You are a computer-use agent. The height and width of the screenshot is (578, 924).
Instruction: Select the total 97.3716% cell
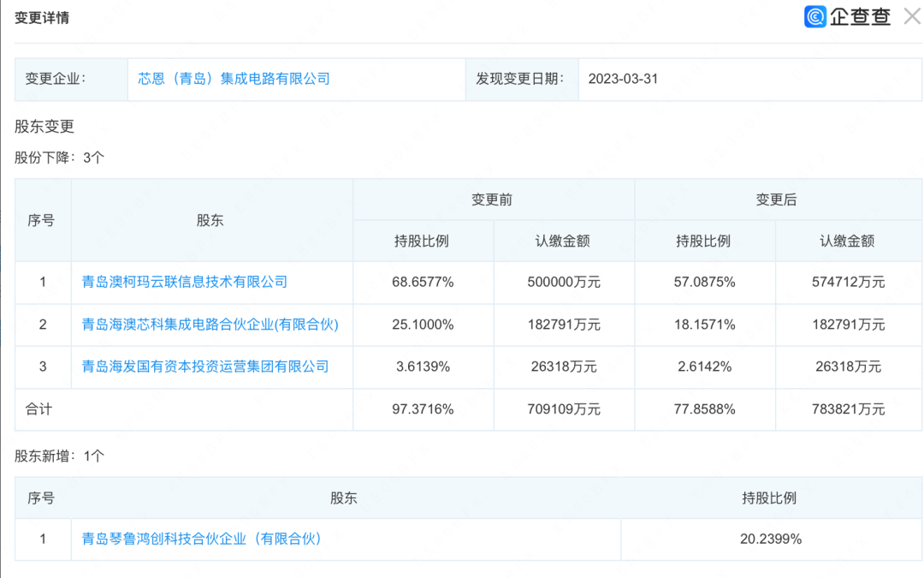[423, 409]
